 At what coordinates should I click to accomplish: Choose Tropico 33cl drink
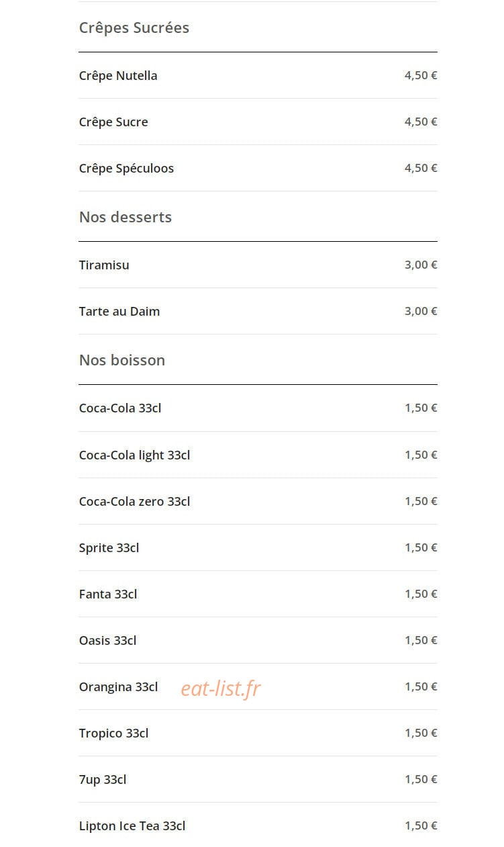point(258,733)
